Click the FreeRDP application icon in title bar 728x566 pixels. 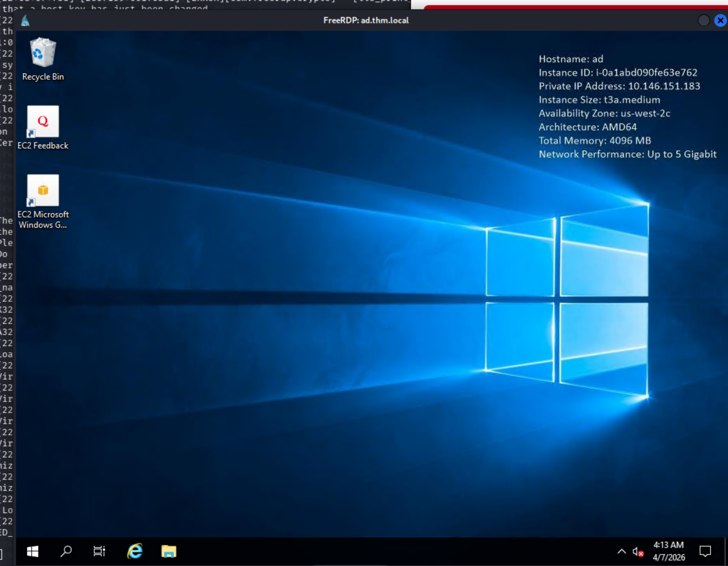click(26, 20)
